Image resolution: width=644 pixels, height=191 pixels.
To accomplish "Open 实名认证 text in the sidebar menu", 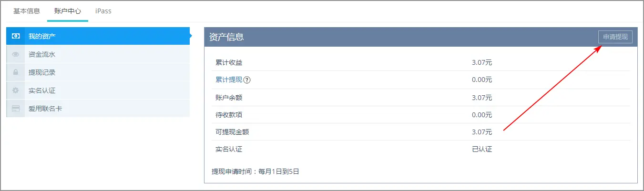I will point(42,90).
